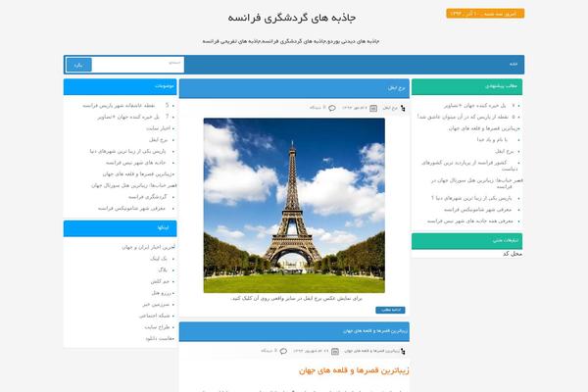Click the orange today's date badge

[485, 14]
